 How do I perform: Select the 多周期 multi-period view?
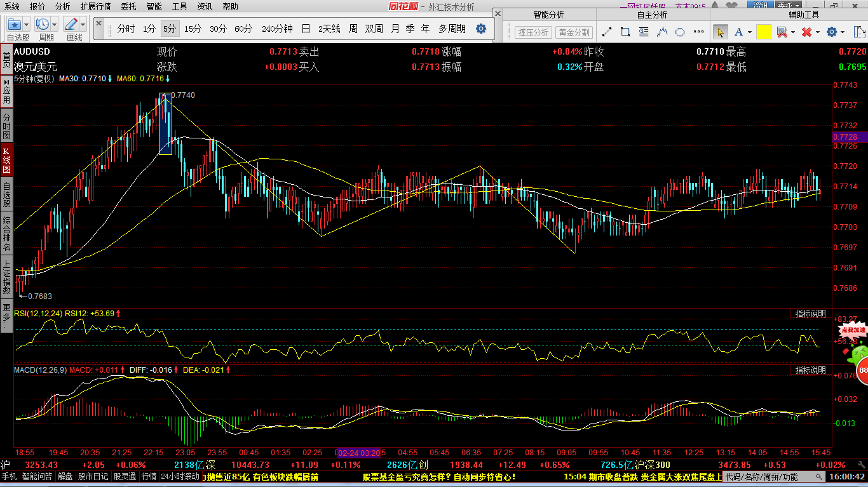(452, 29)
